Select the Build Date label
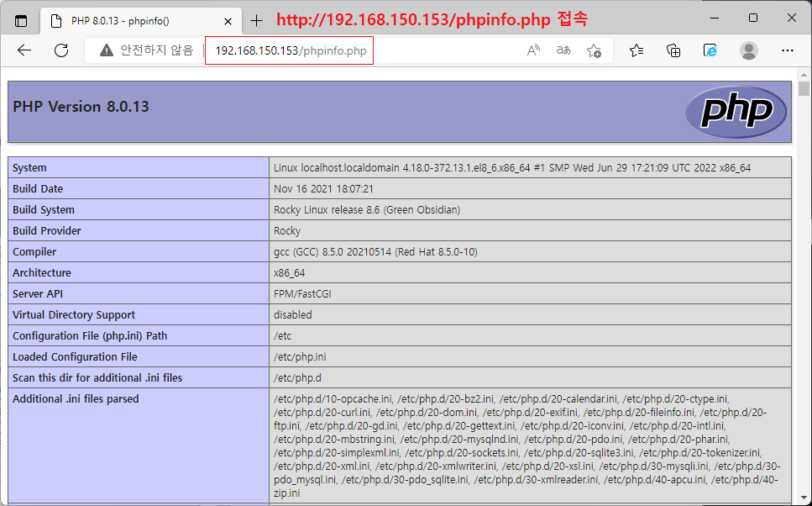The image size is (812, 506). pyautogui.click(x=38, y=189)
